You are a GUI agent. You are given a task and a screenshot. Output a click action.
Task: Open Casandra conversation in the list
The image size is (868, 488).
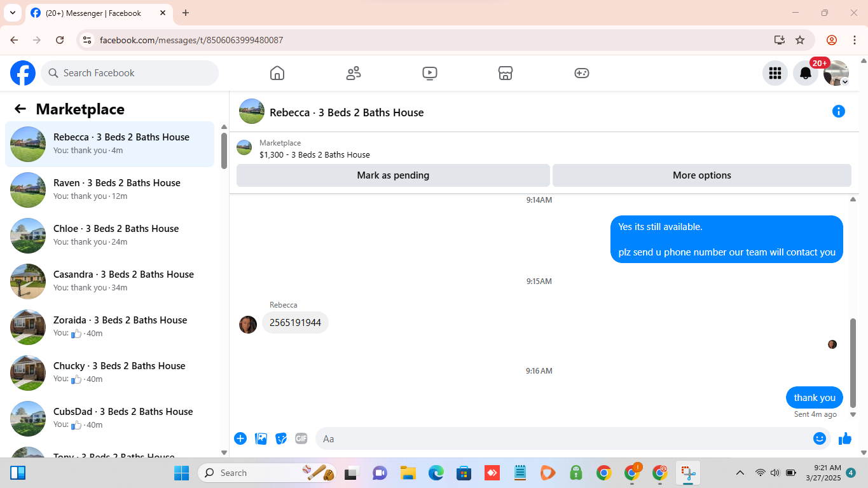(109, 281)
